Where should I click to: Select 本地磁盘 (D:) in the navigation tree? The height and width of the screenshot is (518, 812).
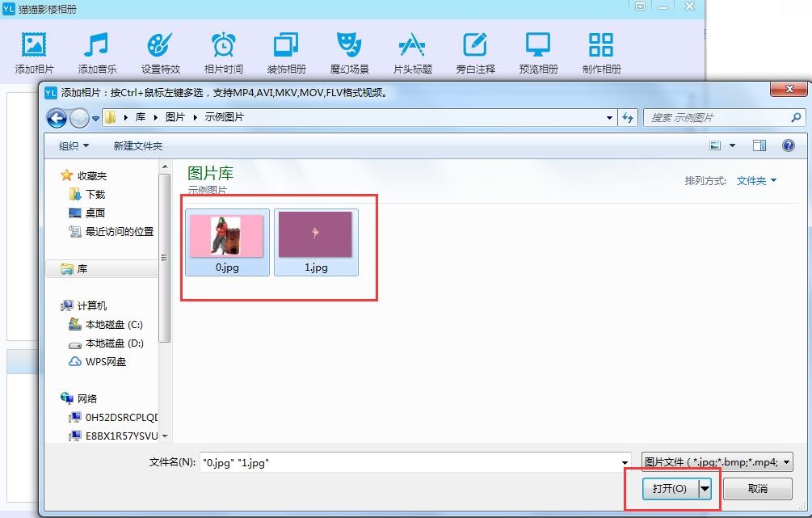[114, 343]
